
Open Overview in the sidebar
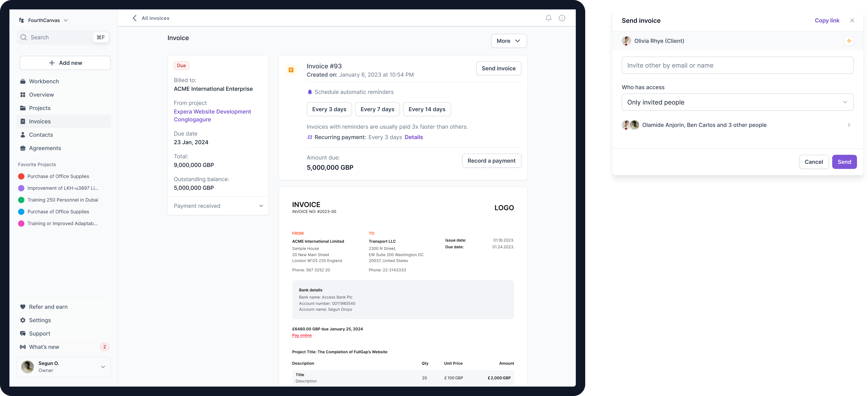[x=64, y=95]
